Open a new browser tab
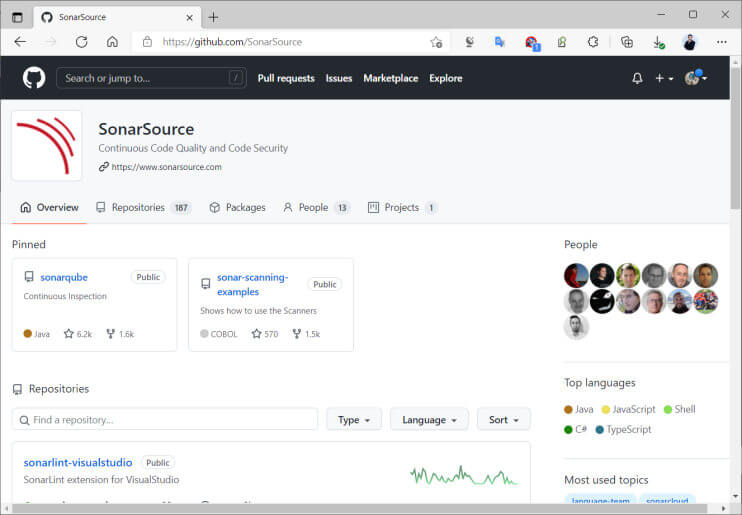 213,18
